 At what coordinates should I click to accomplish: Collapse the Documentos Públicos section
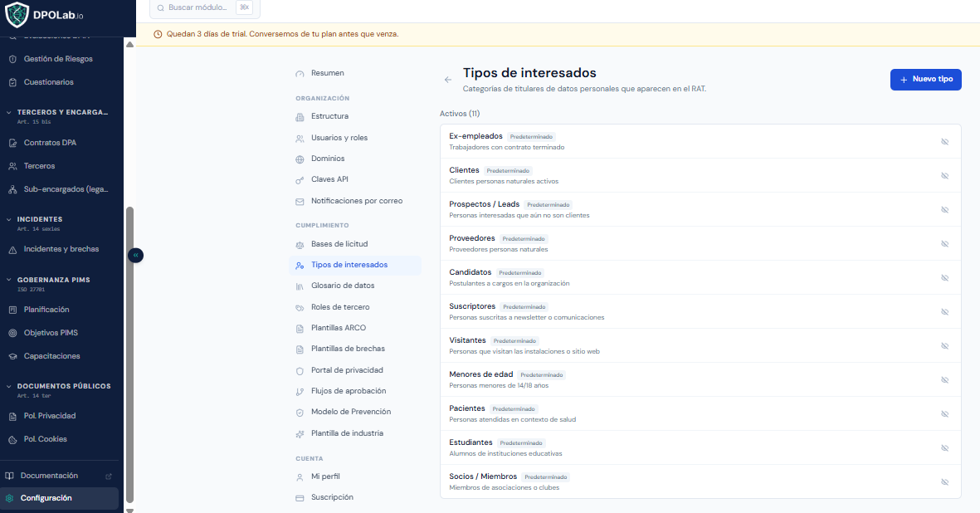click(x=9, y=386)
